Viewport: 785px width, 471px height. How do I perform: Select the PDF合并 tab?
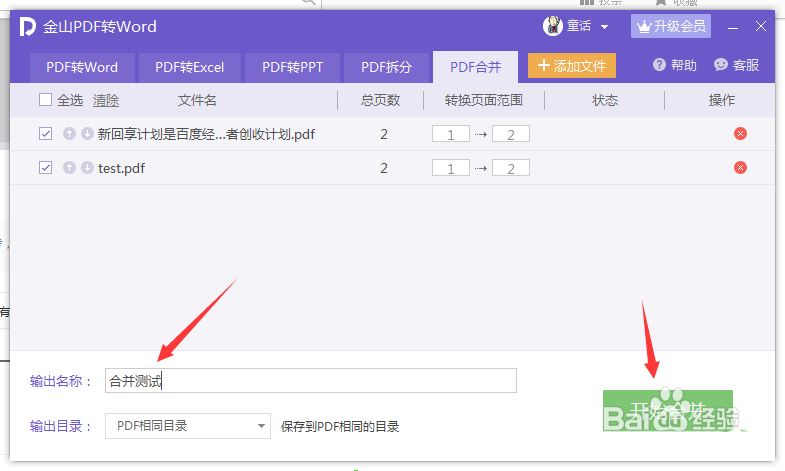pos(475,67)
